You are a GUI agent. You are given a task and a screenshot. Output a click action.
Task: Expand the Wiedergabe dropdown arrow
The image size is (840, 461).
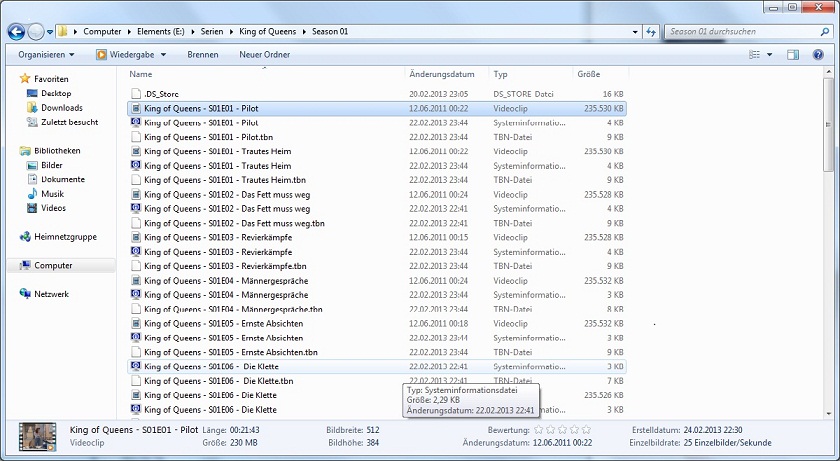(163, 55)
